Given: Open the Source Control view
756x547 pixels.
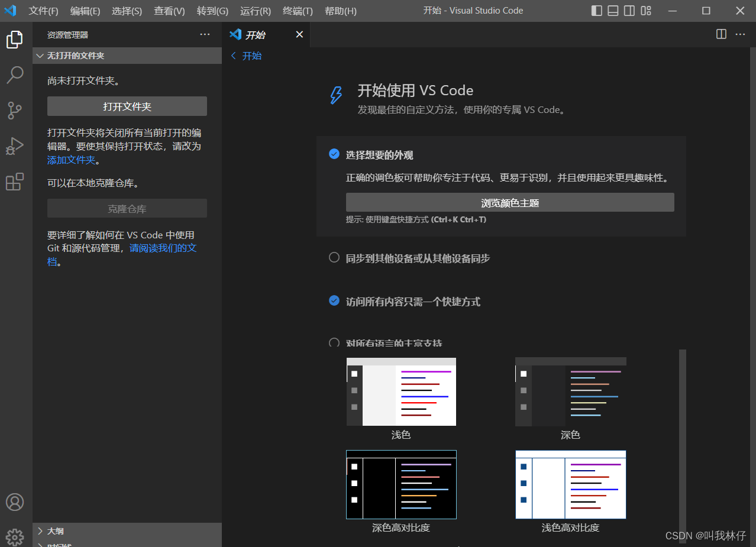Looking at the screenshot, I should click(x=15, y=110).
